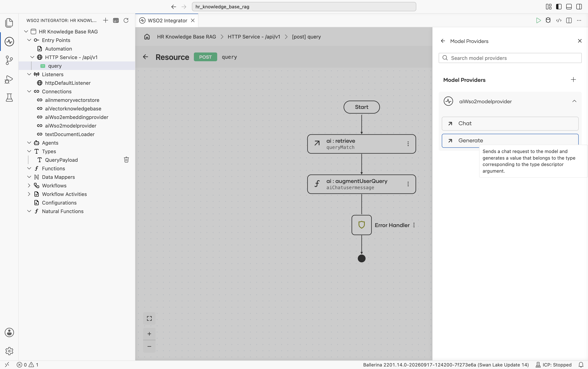Image resolution: width=588 pixels, height=369 pixels.
Task: Collapse the HTTP Service - /api/v1 node
Action: 32,57
